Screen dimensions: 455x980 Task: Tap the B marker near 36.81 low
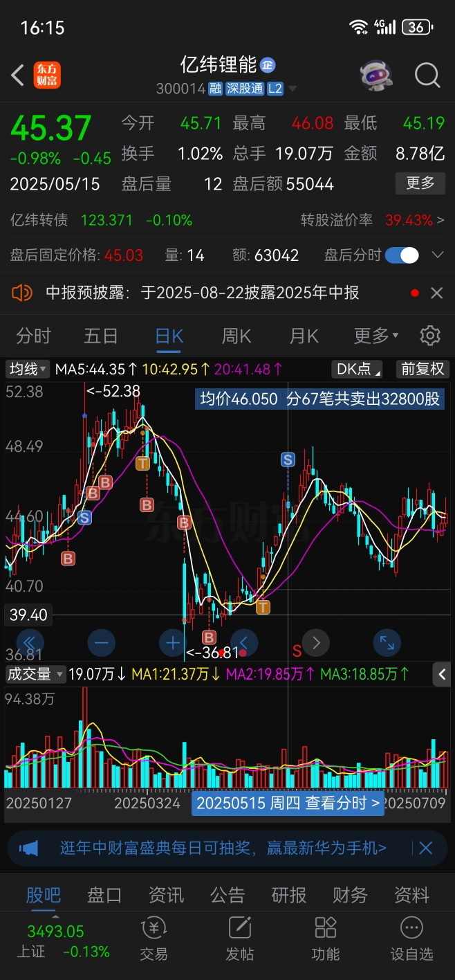(x=208, y=636)
